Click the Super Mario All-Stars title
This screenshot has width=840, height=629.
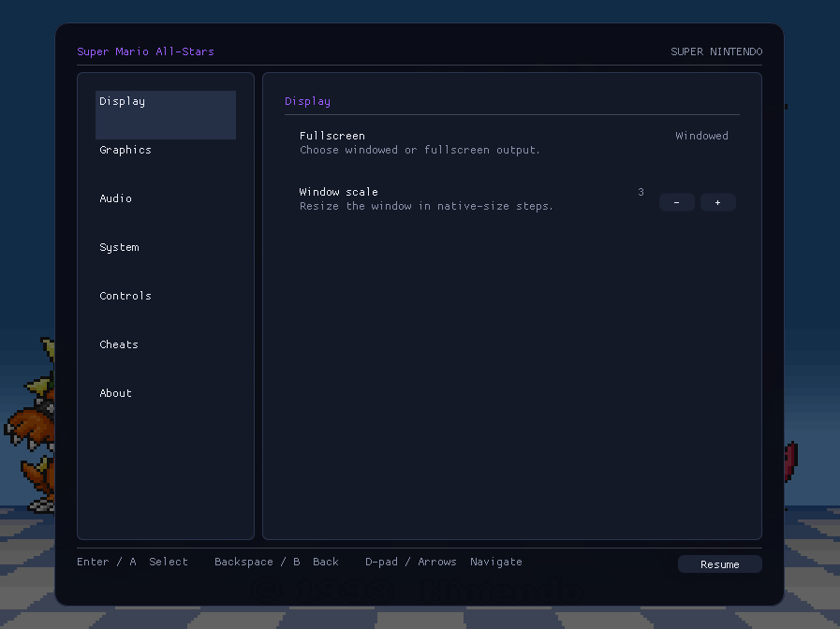(146, 51)
